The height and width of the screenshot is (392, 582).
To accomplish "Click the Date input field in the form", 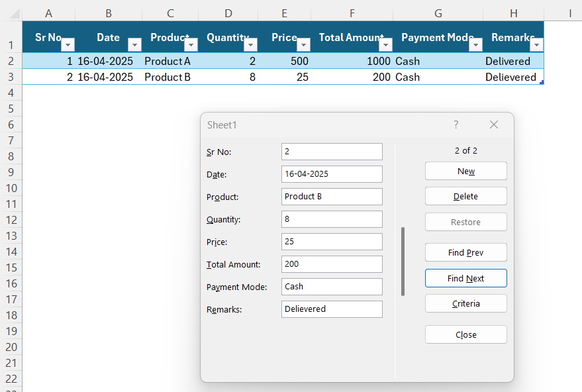I will coord(332,174).
